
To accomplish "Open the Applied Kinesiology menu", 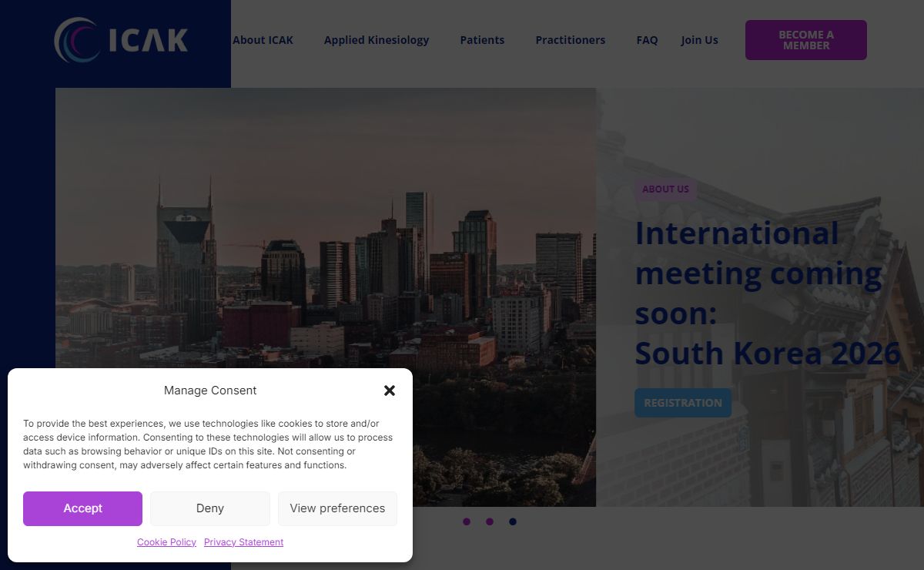I will [377, 40].
